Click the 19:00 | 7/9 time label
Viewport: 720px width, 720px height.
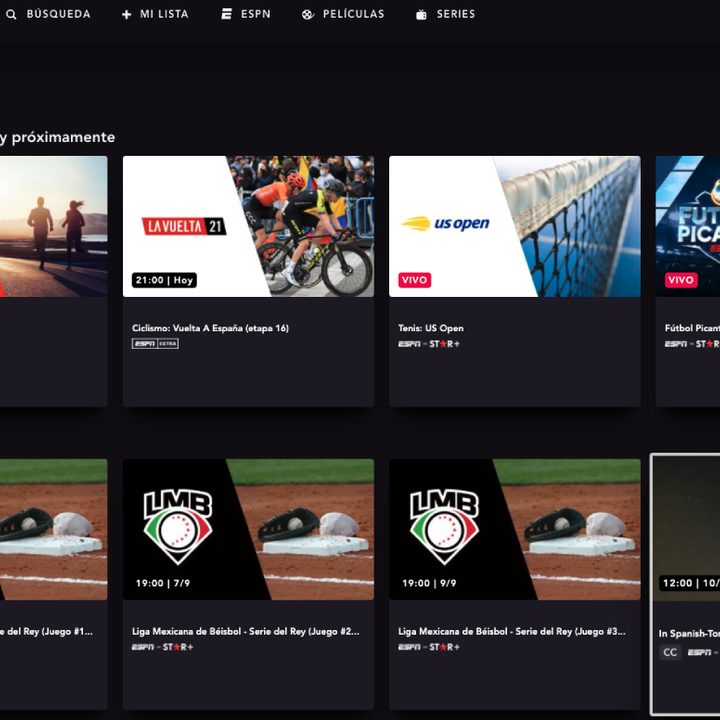click(x=163, y=583)
